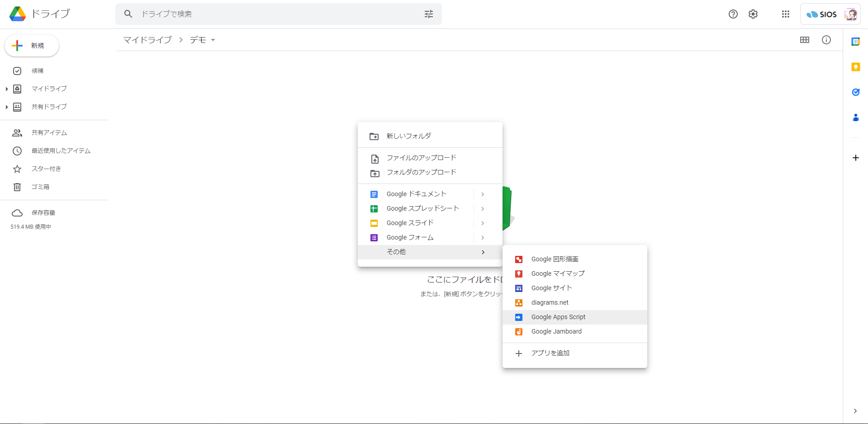Image resolution: width=868 pixels, height=424 pixels.
Task: Open the help question mark icon
Action: pos(733,14)
